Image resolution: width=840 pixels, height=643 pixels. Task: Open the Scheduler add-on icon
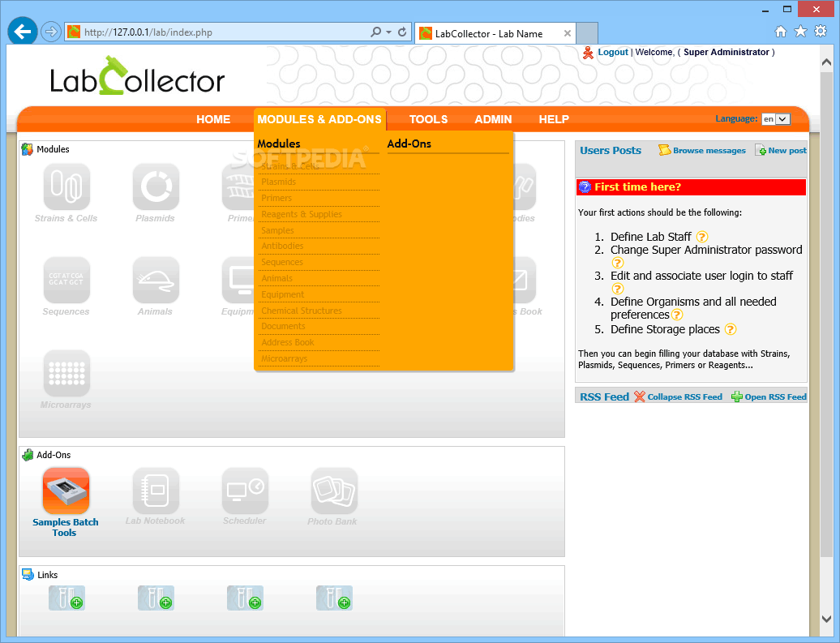pos(244,491)
